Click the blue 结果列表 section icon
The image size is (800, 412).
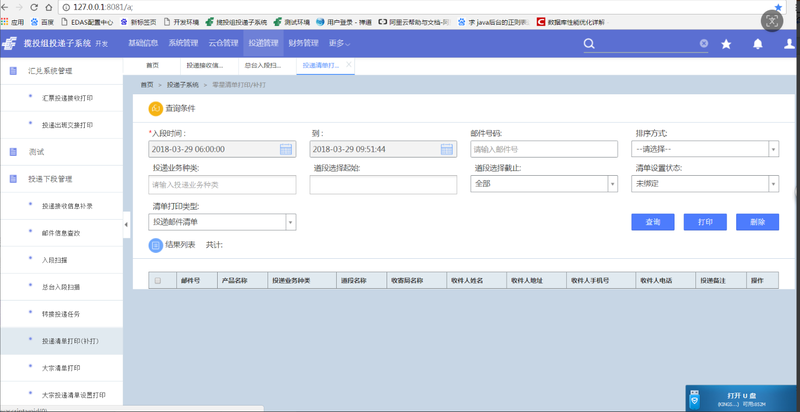(x=156, y=245)
